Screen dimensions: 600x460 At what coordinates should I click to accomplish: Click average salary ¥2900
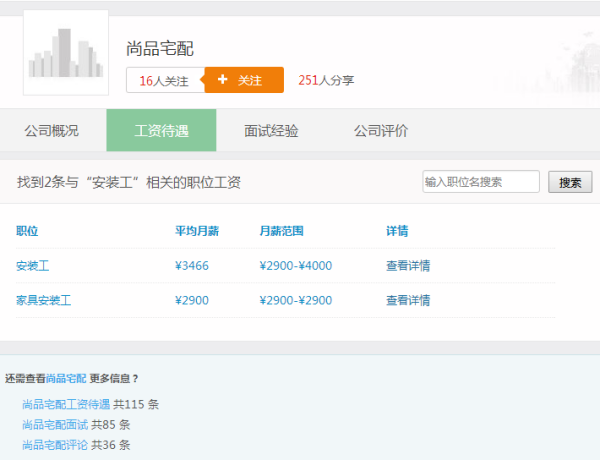(x=192, y=300)
